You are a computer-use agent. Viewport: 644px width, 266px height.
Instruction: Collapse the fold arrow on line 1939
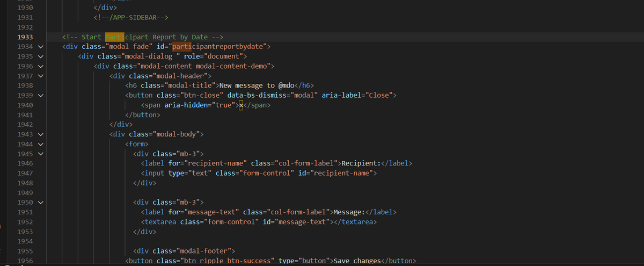40,95
